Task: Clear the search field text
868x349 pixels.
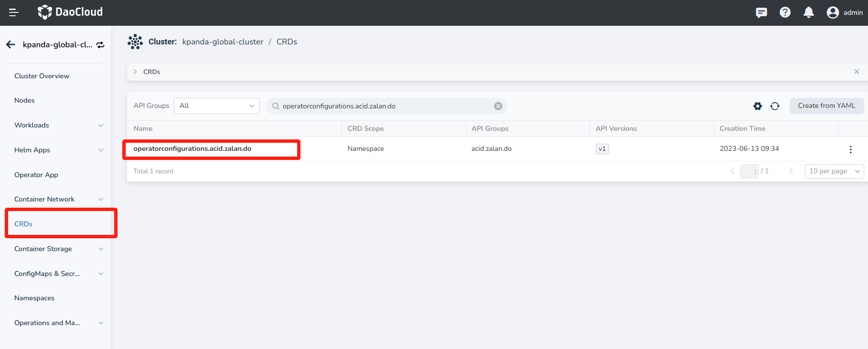Action: [x=498, y=106]
